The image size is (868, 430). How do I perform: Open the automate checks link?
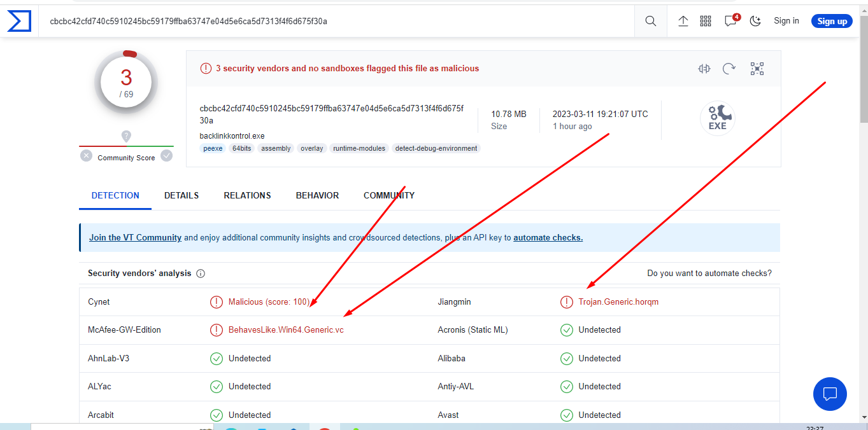pos(548,237)
